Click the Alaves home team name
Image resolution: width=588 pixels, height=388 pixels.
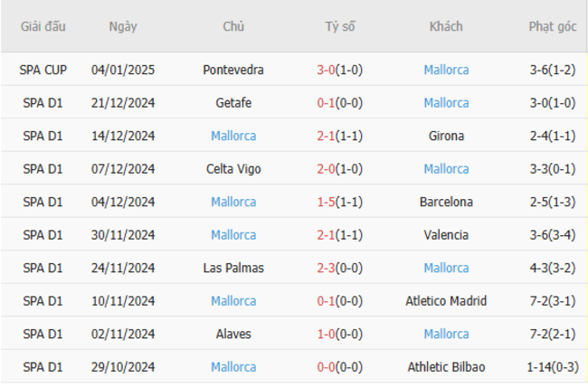(233, 334)
